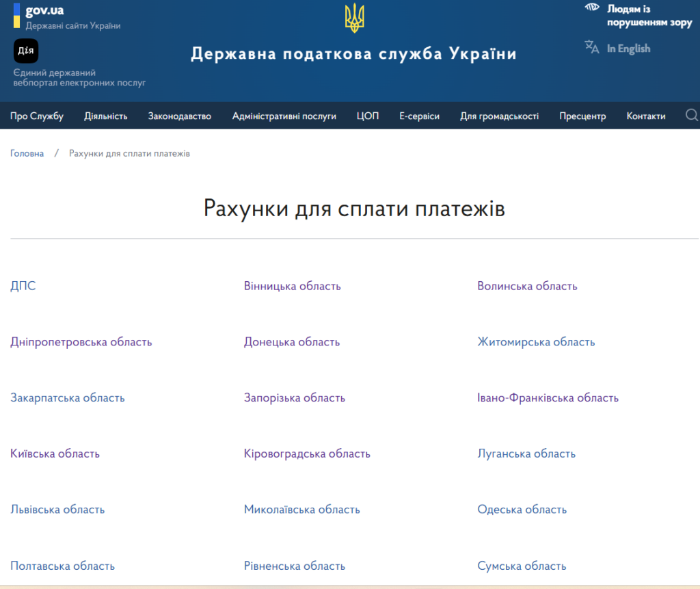
Task: Click the search magnifier icon
Action: coord(692,115)
